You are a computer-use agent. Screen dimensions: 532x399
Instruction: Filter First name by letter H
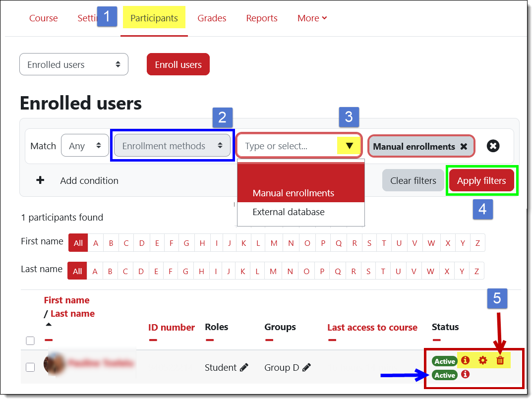pyautogui.click(x=202, y=243)
